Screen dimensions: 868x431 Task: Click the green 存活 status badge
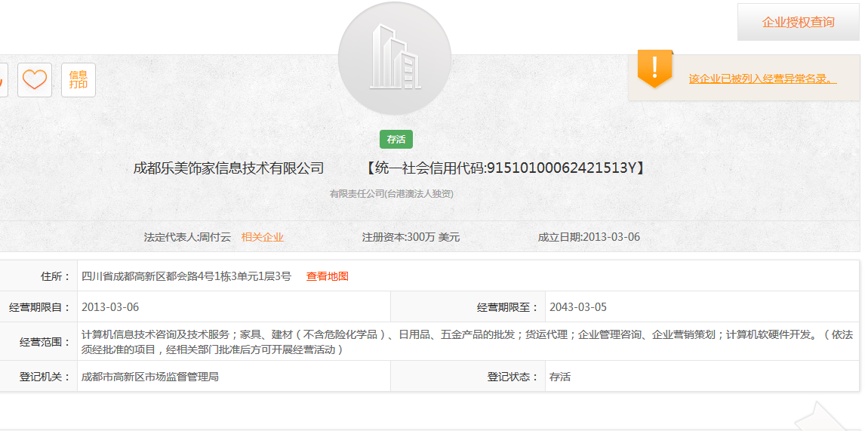[x=396, y=140]
